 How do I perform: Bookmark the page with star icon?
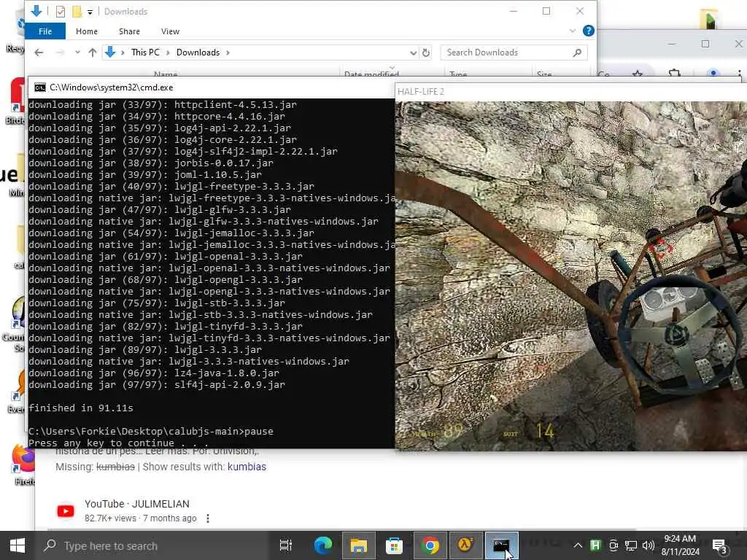[x=638, y=74]
